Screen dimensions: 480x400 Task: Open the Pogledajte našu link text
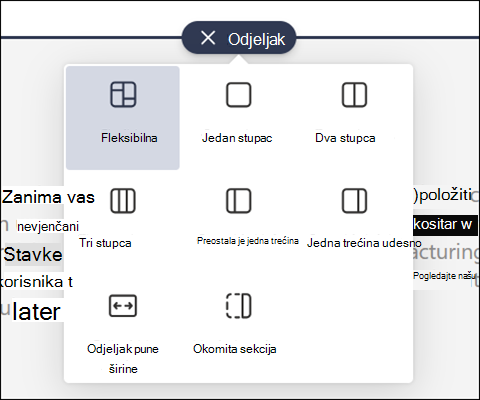click(x=444, y=276)
